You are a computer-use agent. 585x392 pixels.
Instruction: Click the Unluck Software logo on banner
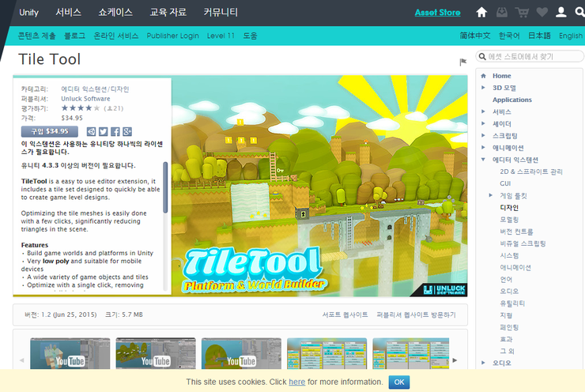tap(444, 290)
